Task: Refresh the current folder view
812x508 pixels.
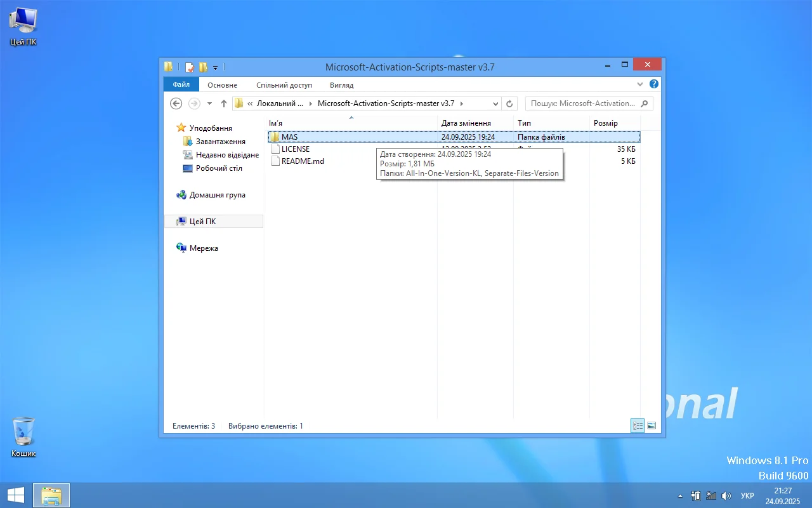Action: tap(509, 104)
